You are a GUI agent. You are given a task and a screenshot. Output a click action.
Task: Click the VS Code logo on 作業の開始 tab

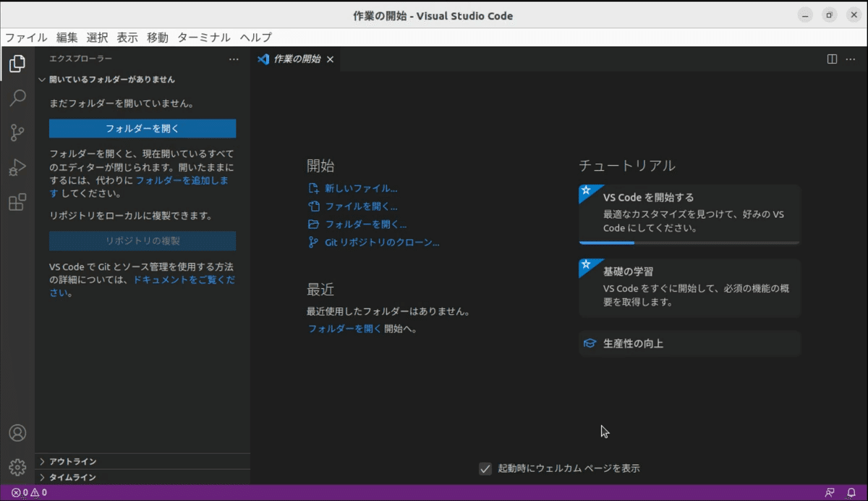(263, 59)
